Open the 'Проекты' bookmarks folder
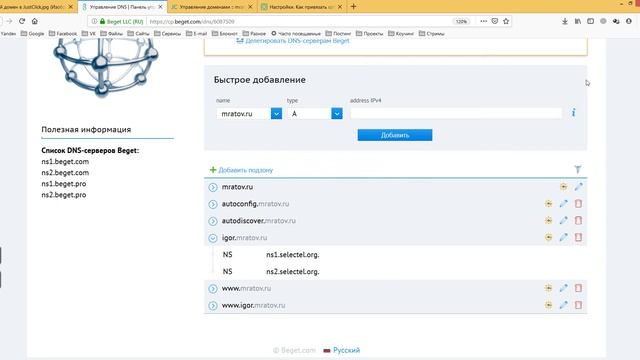This screenshot has height=360, width=640. [369, 33]
